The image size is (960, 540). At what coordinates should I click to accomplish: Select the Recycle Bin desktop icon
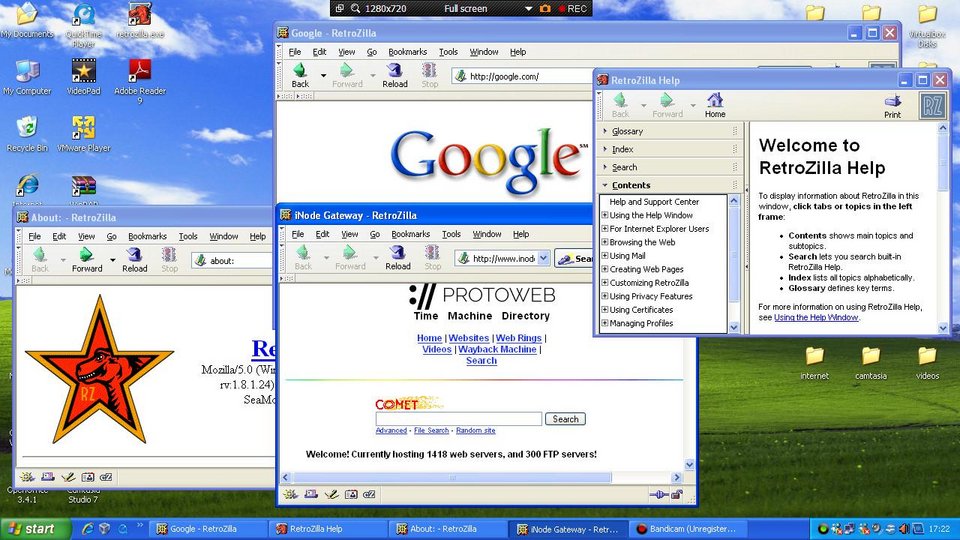[x=27, y=134]
